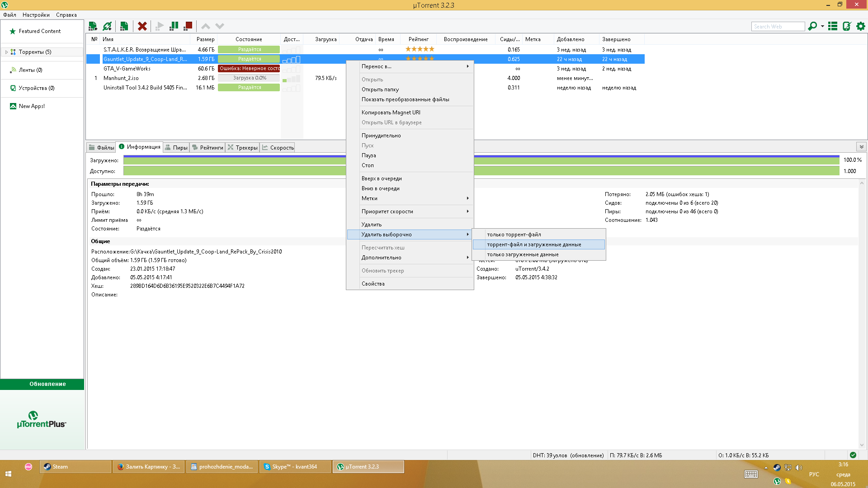Move torrent down the queue arrow
Image resolution: width=868 pixels, height=488 pixels.
(x=220, y=26)
